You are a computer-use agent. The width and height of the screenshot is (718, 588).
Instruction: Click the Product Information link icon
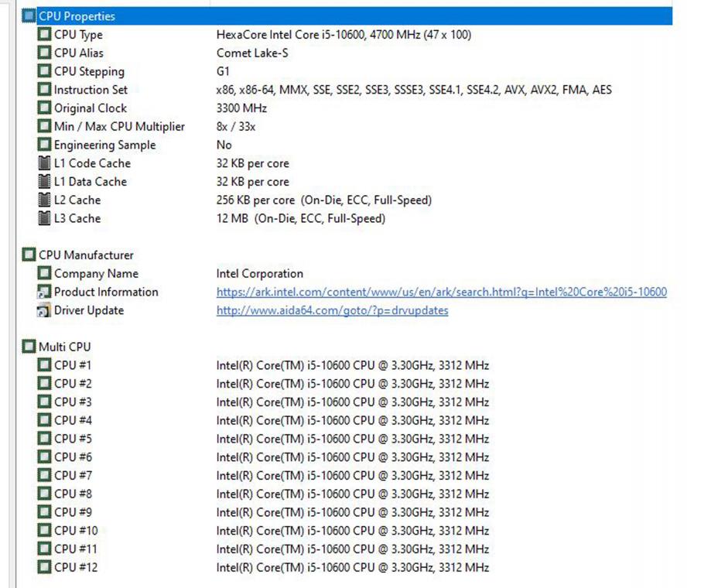click(x=45, y=292)
